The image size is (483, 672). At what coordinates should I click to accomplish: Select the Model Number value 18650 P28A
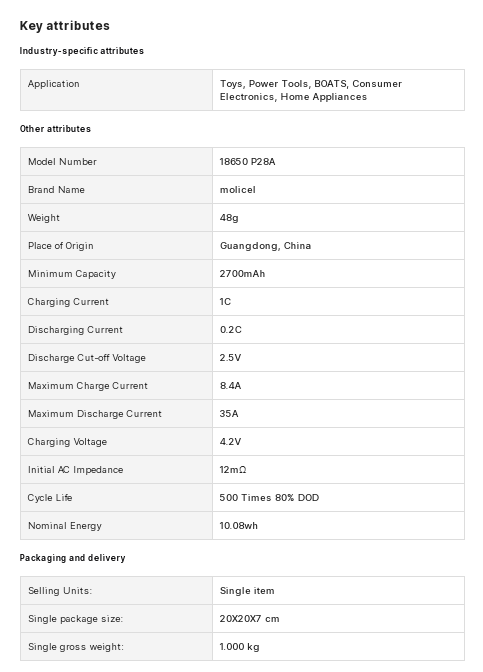click(x=247, y=162)
